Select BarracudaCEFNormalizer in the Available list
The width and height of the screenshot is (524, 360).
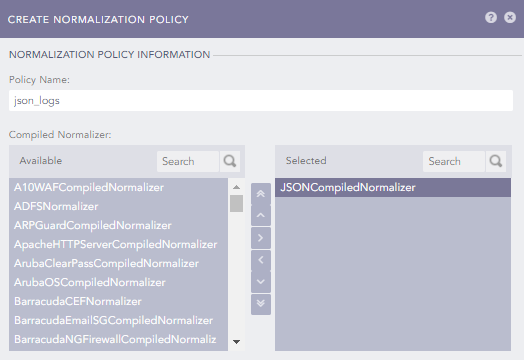[x=118, y=302]
